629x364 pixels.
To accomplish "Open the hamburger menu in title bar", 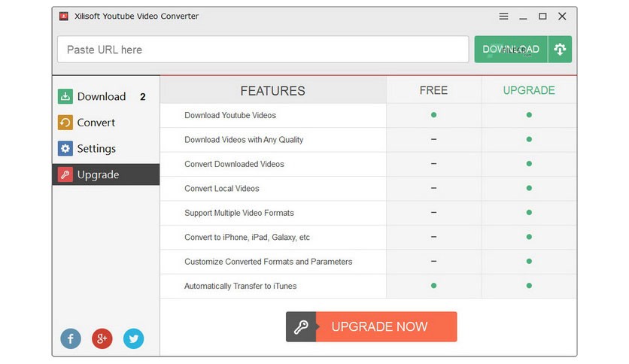I will (x=503, y=16).
